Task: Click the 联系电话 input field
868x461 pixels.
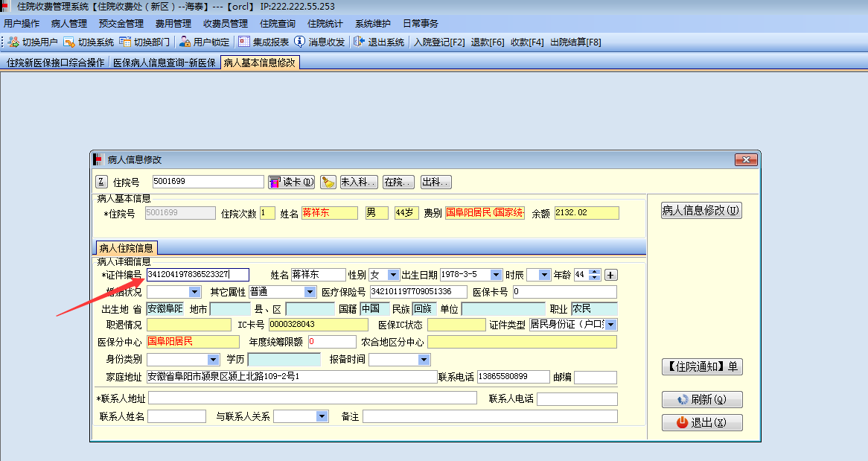Action: click(x=513, y=377)
